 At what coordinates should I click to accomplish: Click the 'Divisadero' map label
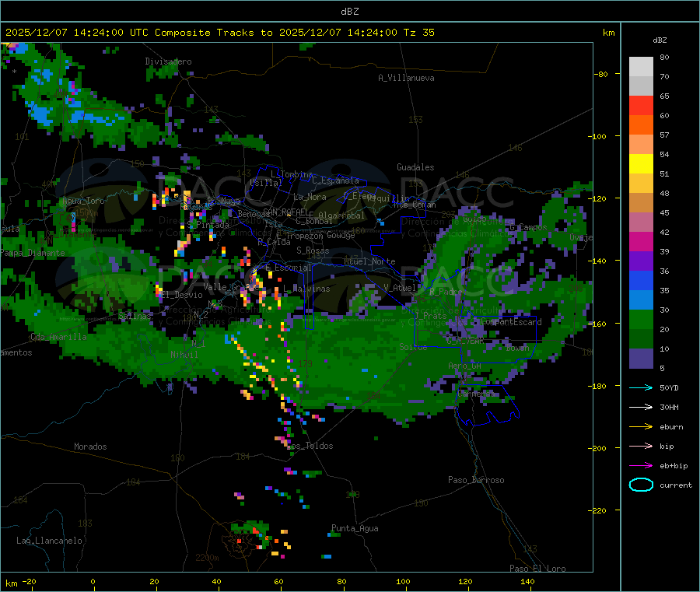tap(168, 61)
